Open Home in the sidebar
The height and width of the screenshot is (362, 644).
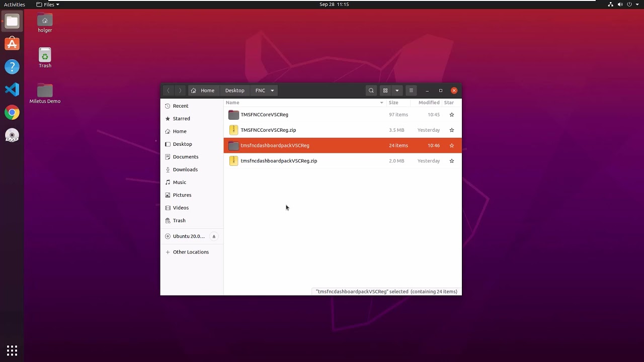[192, 131]
